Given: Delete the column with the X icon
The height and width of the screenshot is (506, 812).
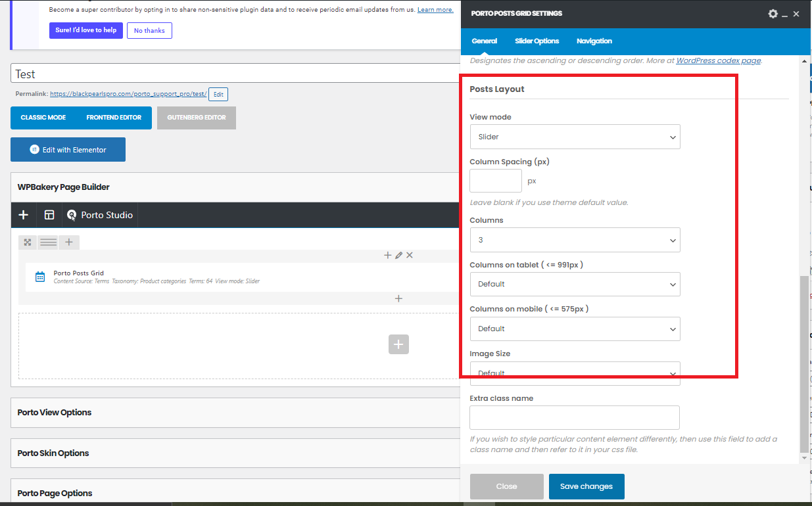Looking at the screenshot, I should point(410,255).
